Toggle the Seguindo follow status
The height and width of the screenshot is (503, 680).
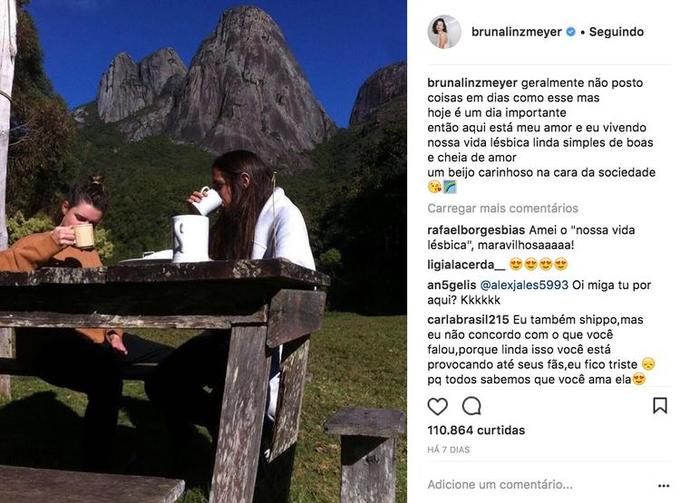tap(616, 32)
